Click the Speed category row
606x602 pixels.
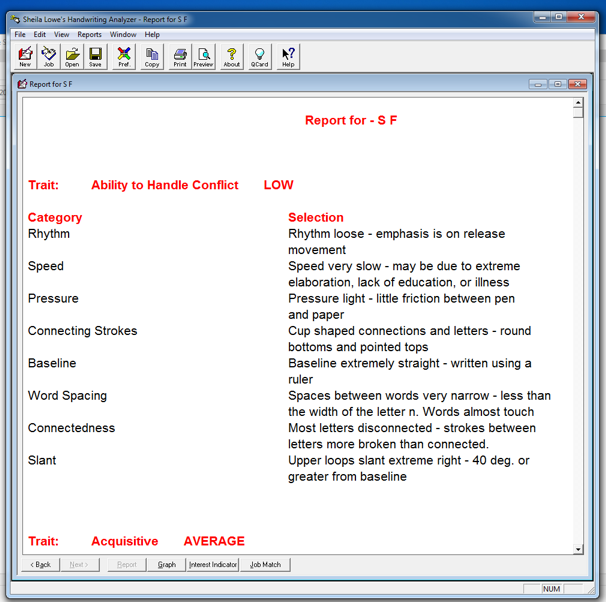coord(46,267)
